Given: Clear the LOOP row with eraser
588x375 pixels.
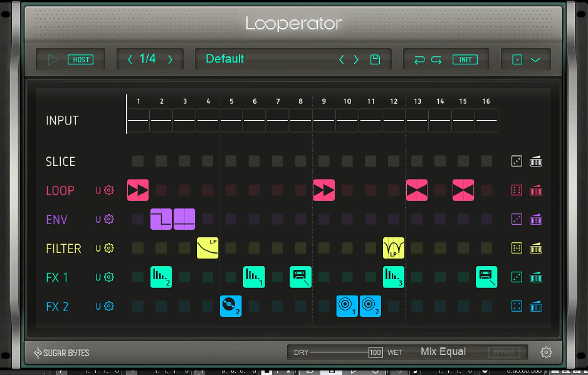Looking at the screenshot, I should pos(536,191).
